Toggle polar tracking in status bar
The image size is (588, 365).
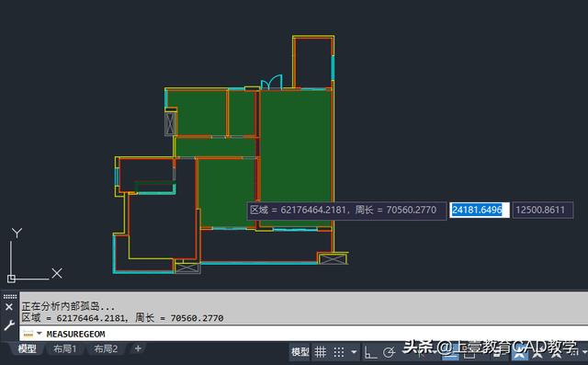click(390, 352)
